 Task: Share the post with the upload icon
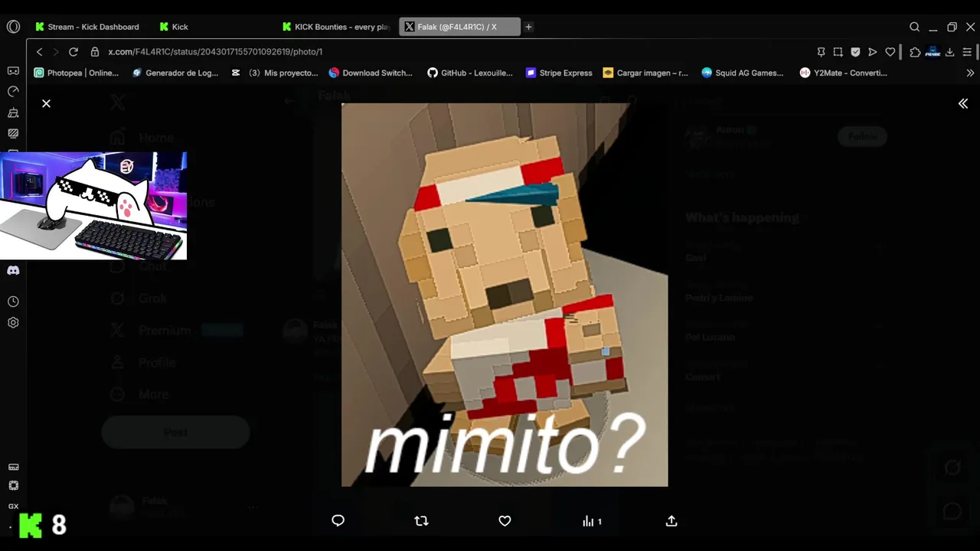[x=671, y=520]
